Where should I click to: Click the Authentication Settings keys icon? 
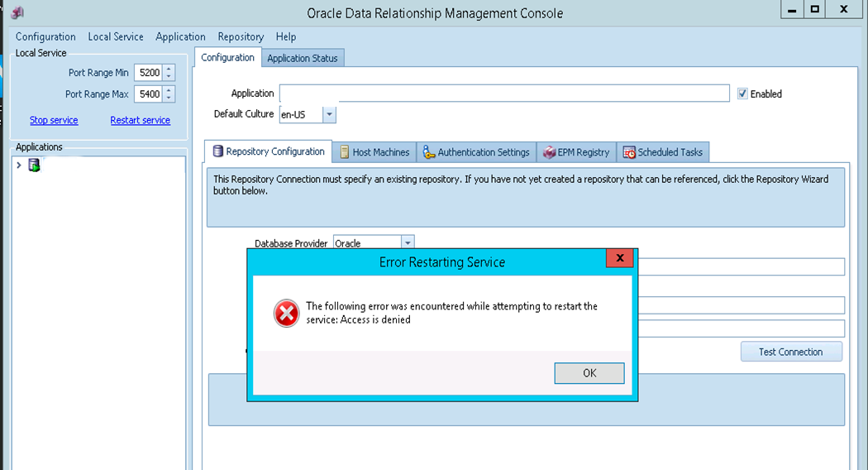(x=429, y=152)
